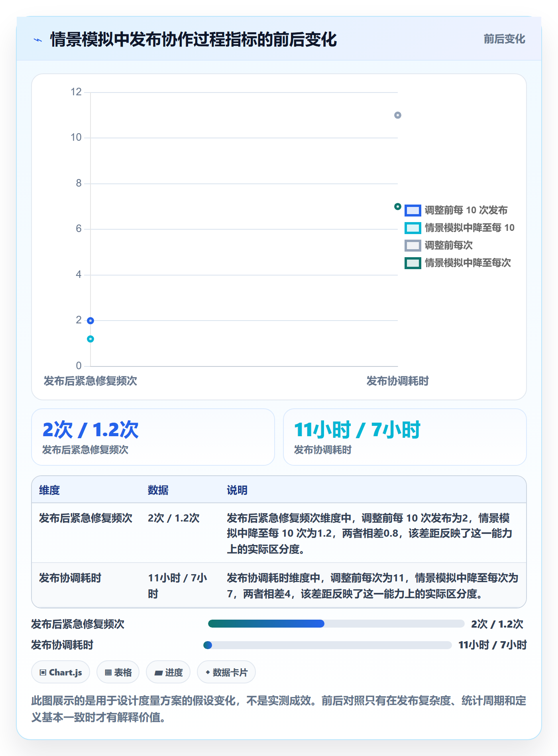Click the 发布协调耗时 x-axis label
The height and width of the screenshot is (756, 558).
coord(398,381)
